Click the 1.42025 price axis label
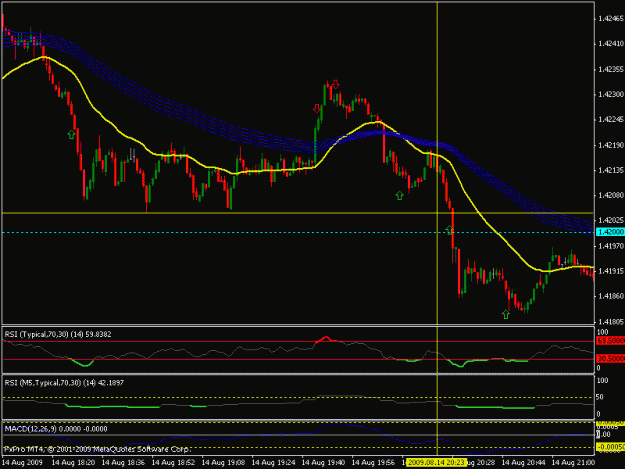Image resolution: width=625 pixels, height=469 pixels. (611, 220)
